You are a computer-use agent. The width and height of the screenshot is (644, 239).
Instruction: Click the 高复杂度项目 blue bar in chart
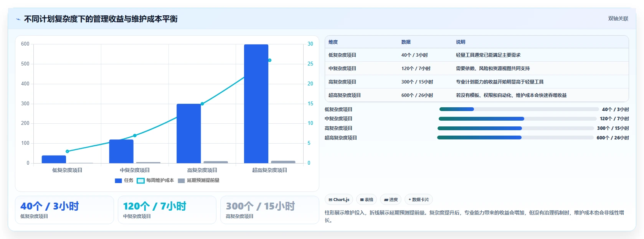pos(189,133)
